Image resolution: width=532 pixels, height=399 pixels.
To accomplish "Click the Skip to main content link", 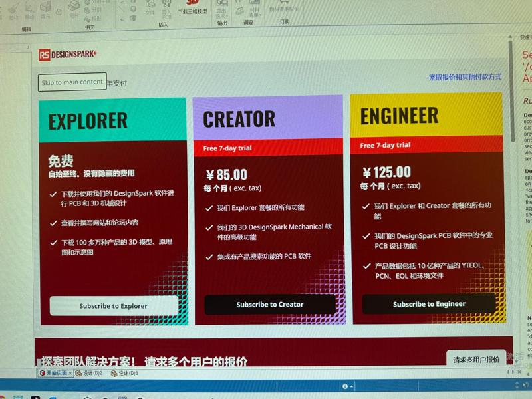I will (x=72, y=82).
